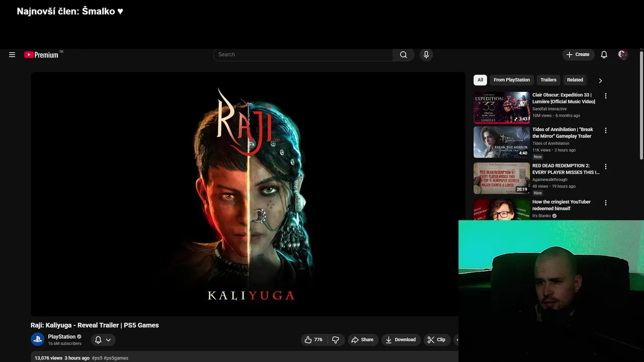Open options for cringiest YouTuber video
644x362 pixels.
605,203
